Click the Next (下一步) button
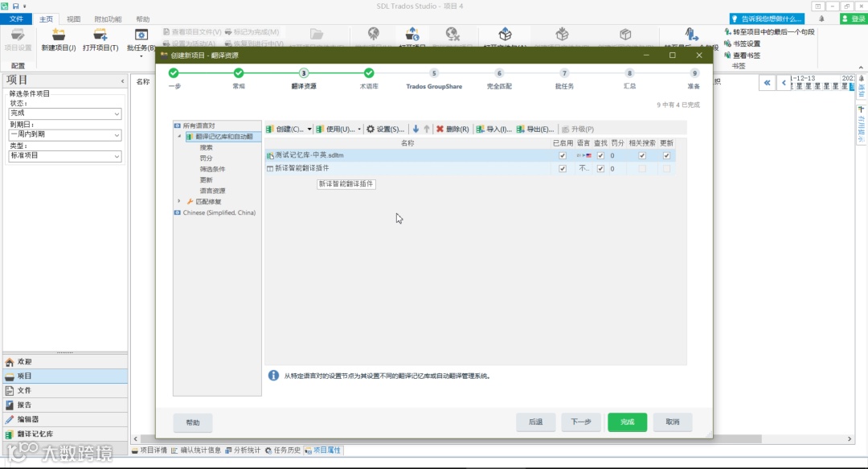The image size is (868, 469). [581, 422]
